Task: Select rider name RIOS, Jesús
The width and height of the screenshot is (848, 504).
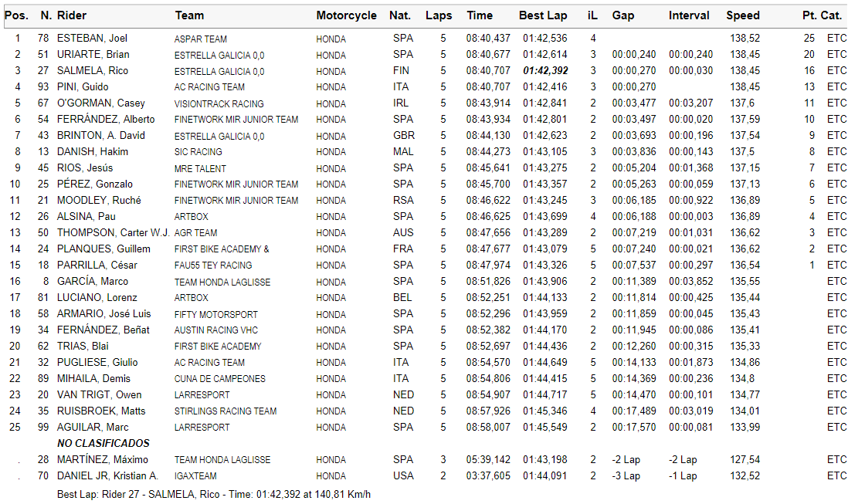Action: (x=86, y=168)
